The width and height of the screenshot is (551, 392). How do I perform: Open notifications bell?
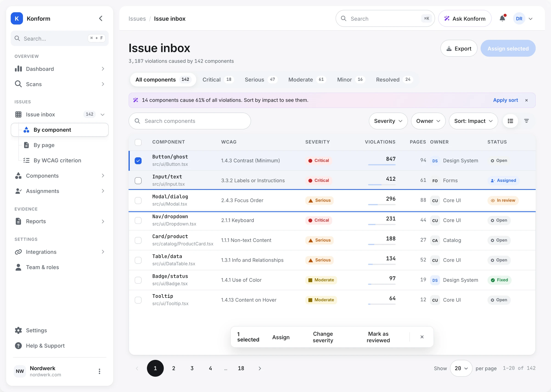point(502,18)
